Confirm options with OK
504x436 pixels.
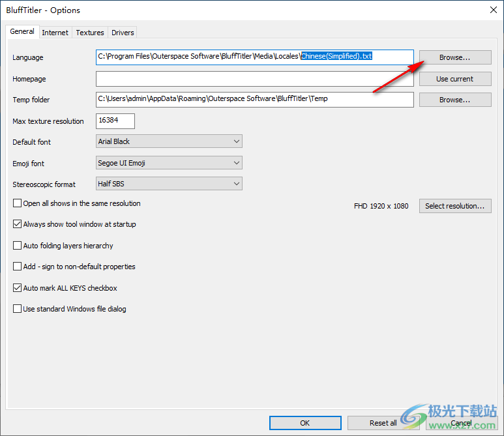click(x=305, y=423)
